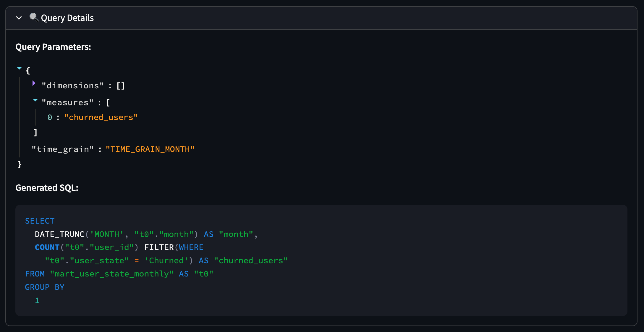Click the "measures" JSON key

(67, 102)
